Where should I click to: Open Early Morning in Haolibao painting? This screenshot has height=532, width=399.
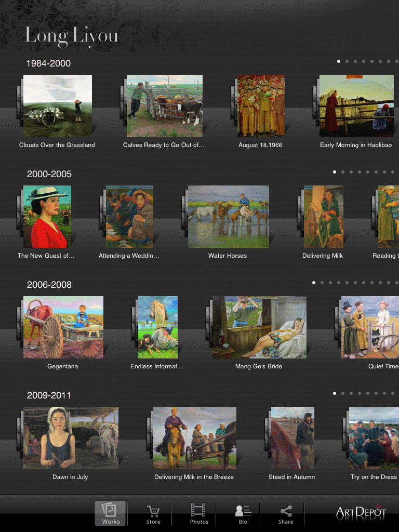point(356,106)
